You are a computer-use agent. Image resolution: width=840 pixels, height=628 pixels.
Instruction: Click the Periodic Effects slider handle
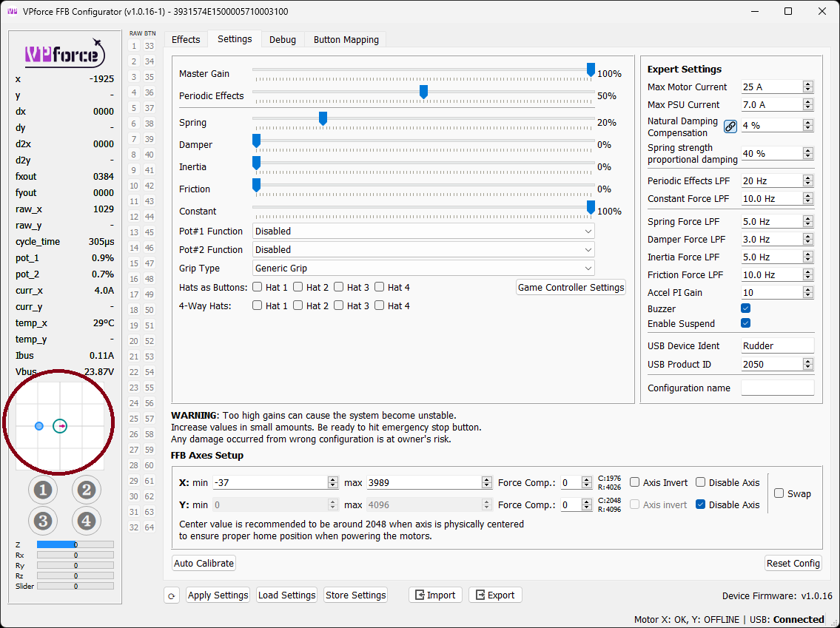click(x=424, y=92)
